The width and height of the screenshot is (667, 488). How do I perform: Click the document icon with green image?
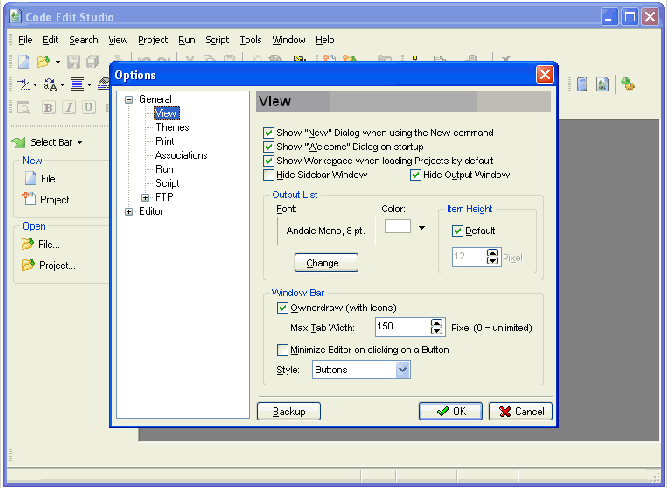(x=602, y=84)
